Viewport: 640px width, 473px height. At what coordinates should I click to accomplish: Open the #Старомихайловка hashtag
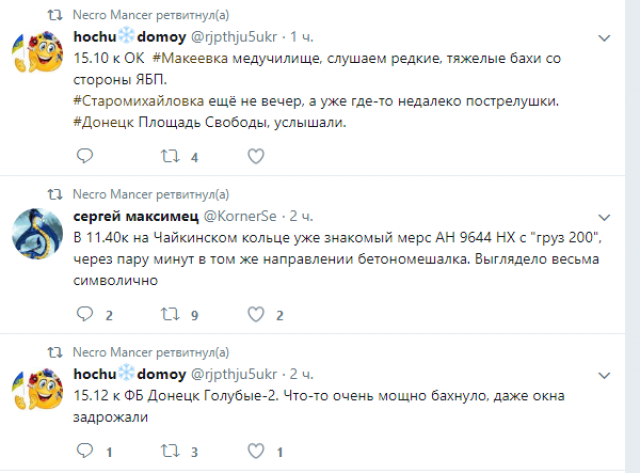(142, 99)
